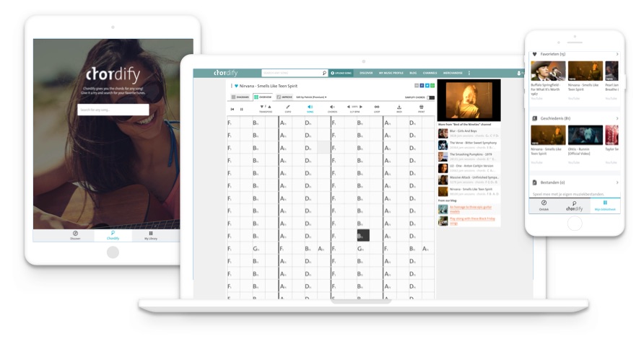Open the Channels navigation item
The image size is (644, 344).
(x=430, y=73)
